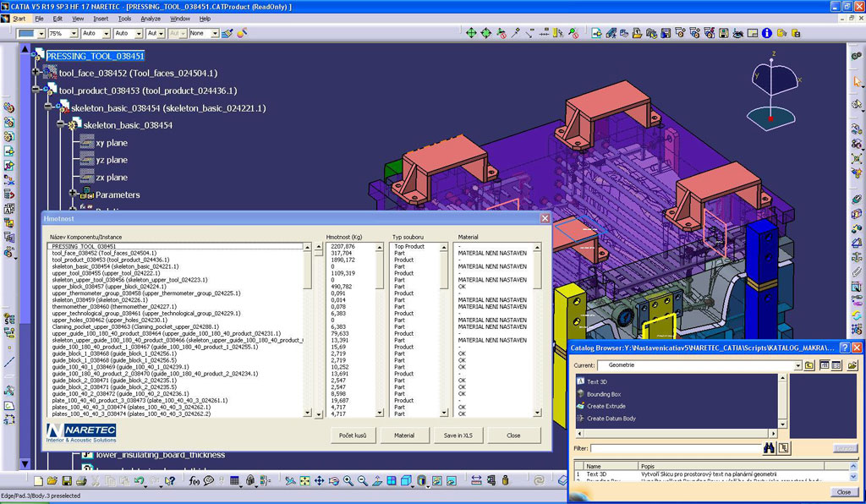Click the binoculars search icon in Catalog Browser
866x504 pixels.
(769, 447)
